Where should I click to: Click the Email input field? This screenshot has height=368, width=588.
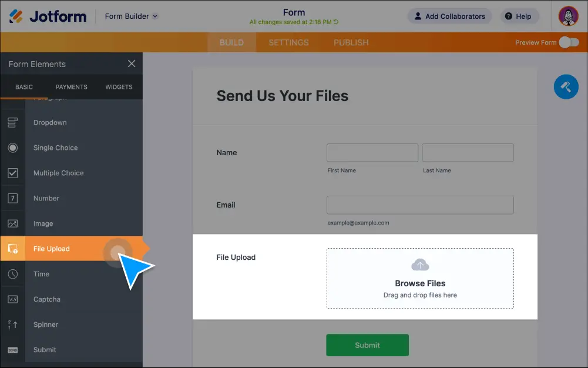tap(420, 205)
